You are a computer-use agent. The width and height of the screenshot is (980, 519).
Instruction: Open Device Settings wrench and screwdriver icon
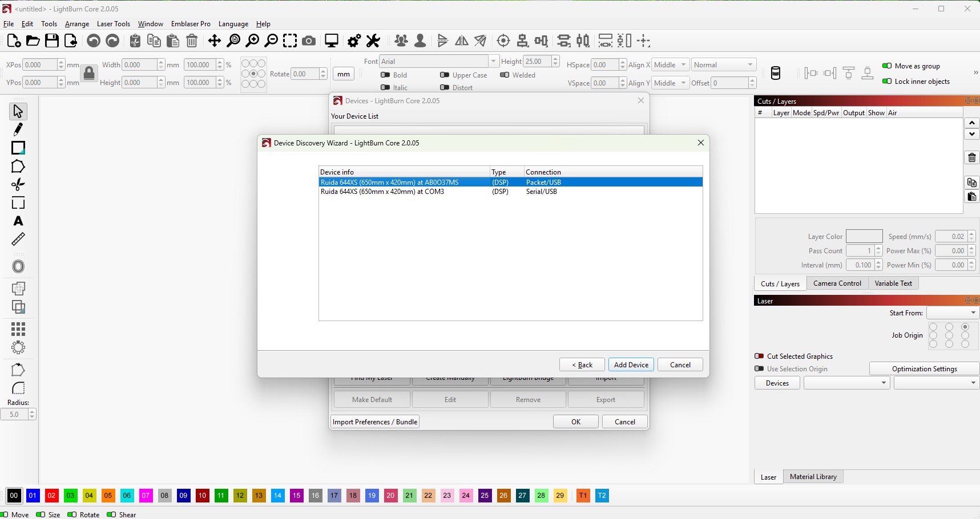pos(373,40)
